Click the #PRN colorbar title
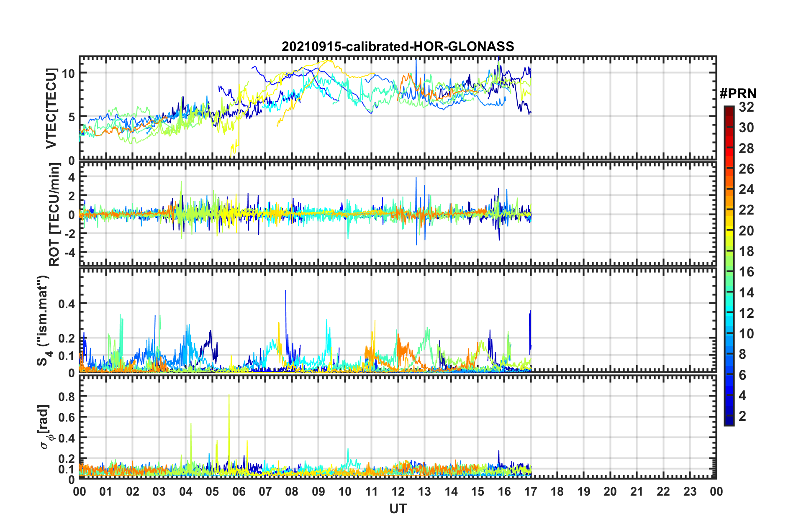 tap(738, 94)
